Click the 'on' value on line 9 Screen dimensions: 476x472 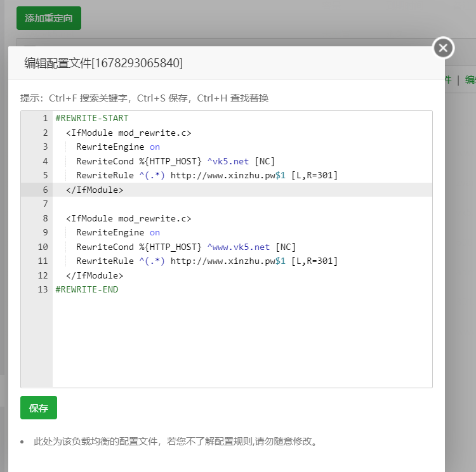pos(154,232)
